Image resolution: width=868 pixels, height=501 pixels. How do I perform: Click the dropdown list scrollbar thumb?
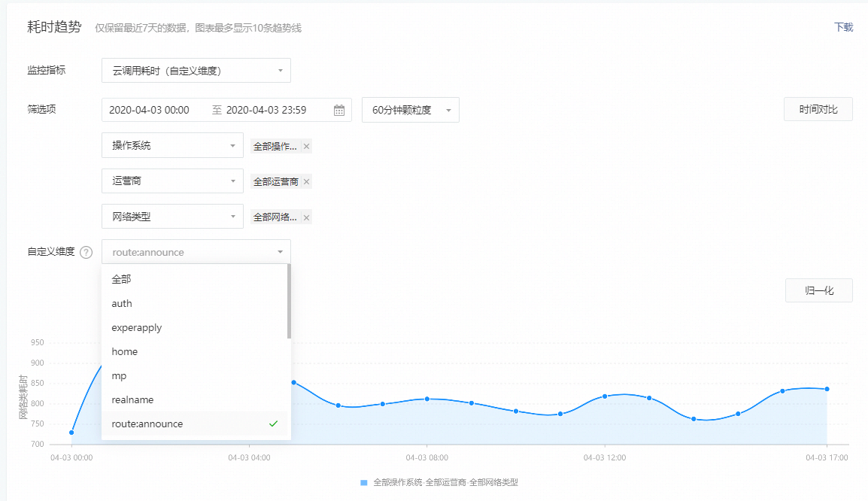(x=289, y=301)
